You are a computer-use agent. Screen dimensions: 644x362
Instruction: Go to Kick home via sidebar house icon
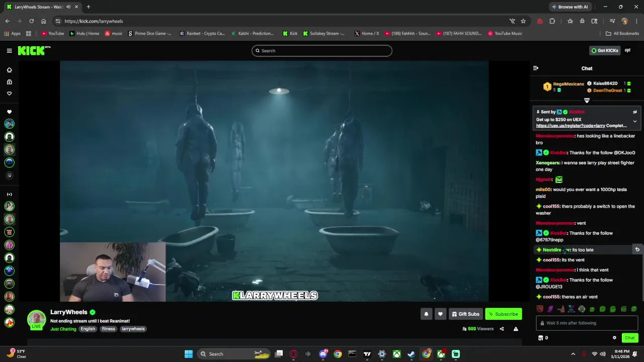pos(9,70)
